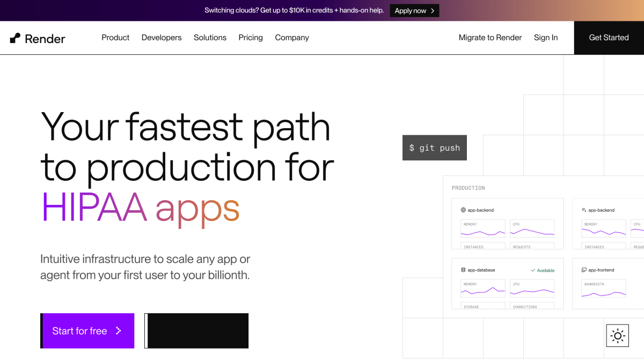Click the database icon next to app-database

click(463, 270)
